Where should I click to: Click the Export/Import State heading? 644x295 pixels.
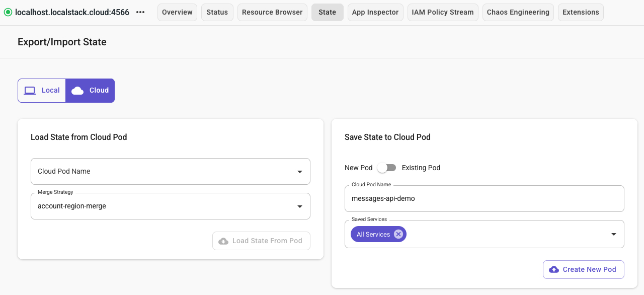pos(62,42)
